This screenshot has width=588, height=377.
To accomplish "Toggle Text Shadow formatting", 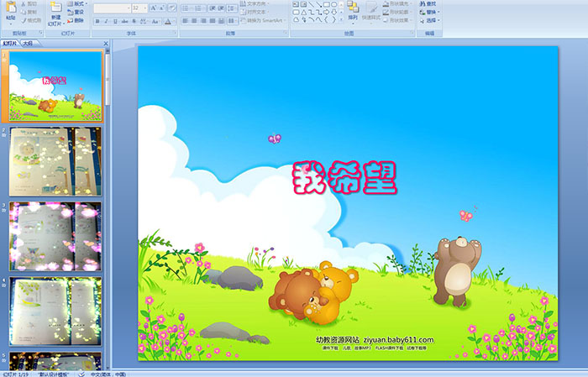I will pyautogui.click(x=134, y=21).
